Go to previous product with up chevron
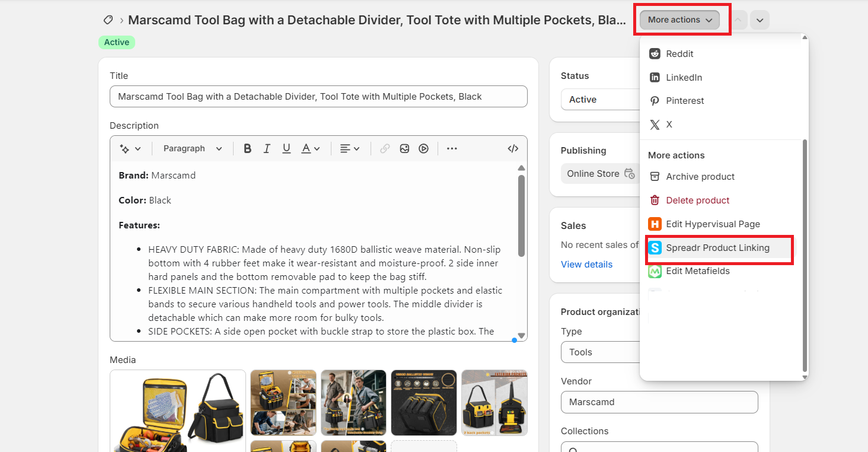 738,20
